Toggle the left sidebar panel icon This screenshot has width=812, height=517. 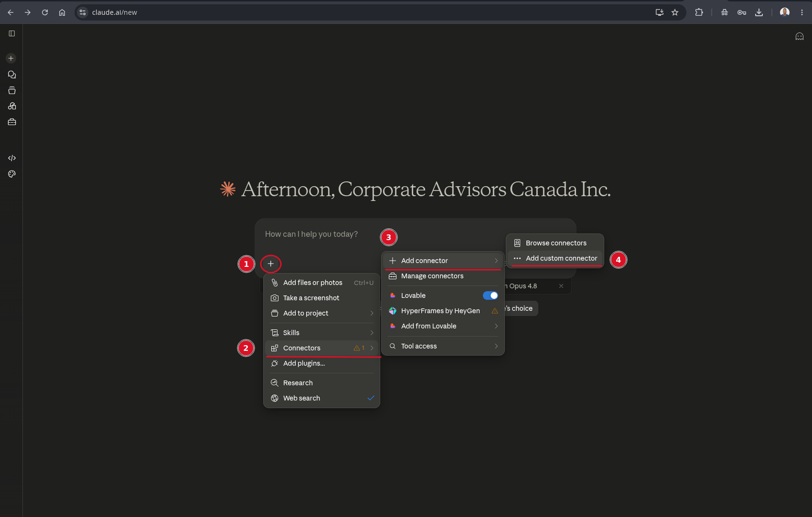coord(12,33)
